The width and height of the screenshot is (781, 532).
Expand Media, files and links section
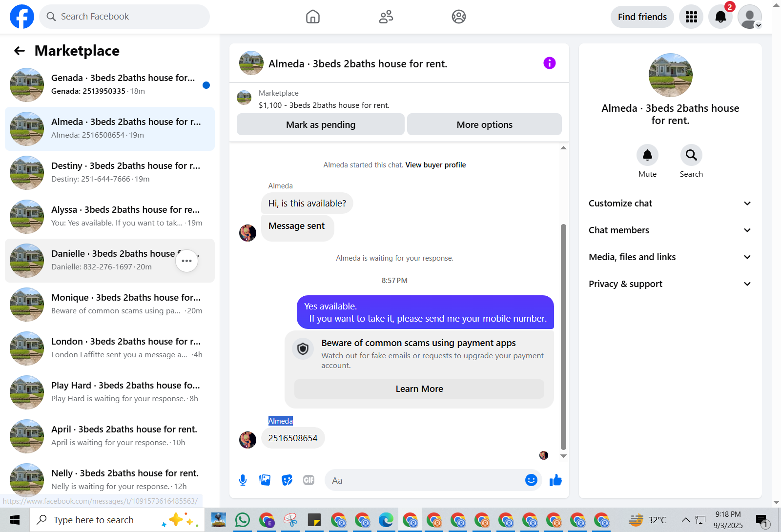670,257
